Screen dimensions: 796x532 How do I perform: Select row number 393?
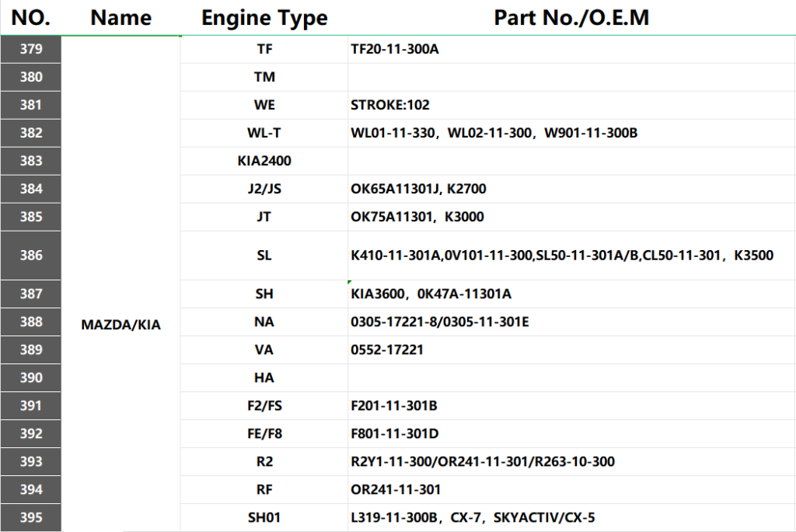point(30,461)
